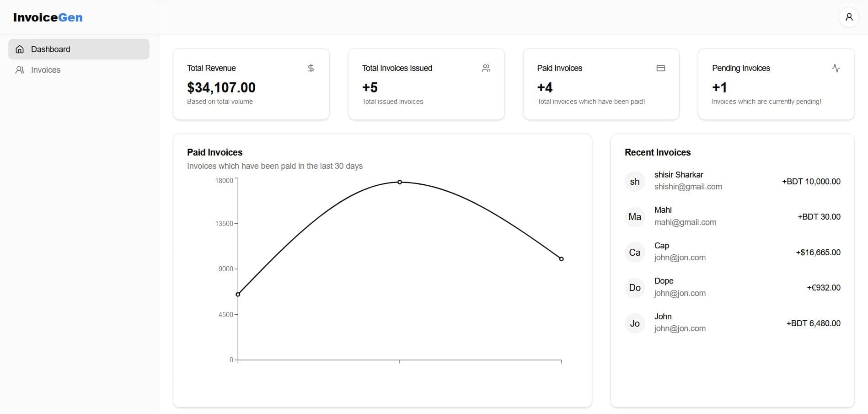Click the peak data point on chart

click(x=400, y=182)
